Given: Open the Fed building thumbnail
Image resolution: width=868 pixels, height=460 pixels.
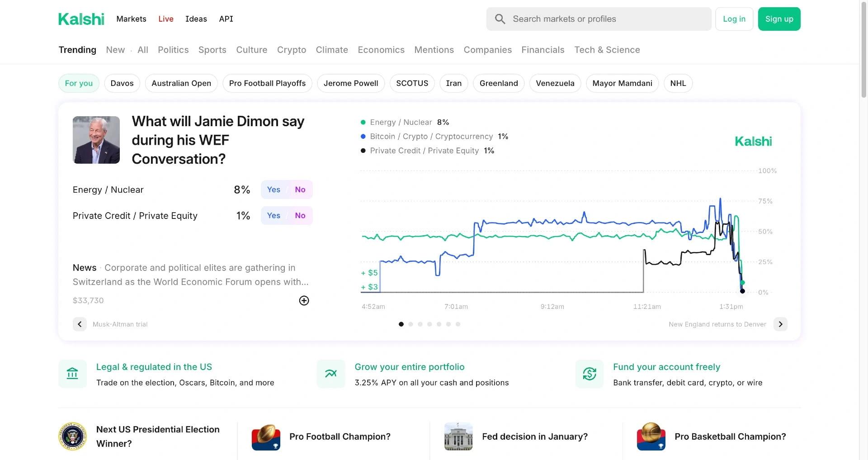Looking at the screenshot, I should click(458, 436).
